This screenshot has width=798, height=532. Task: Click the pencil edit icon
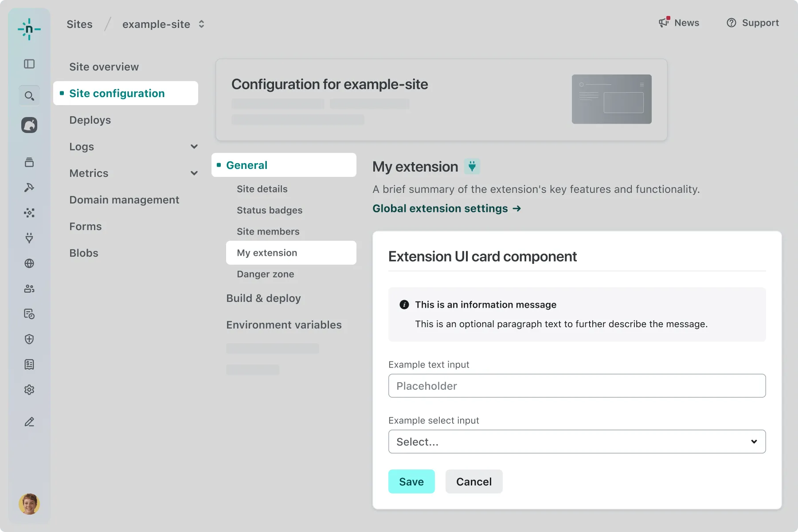coord(29,422)
